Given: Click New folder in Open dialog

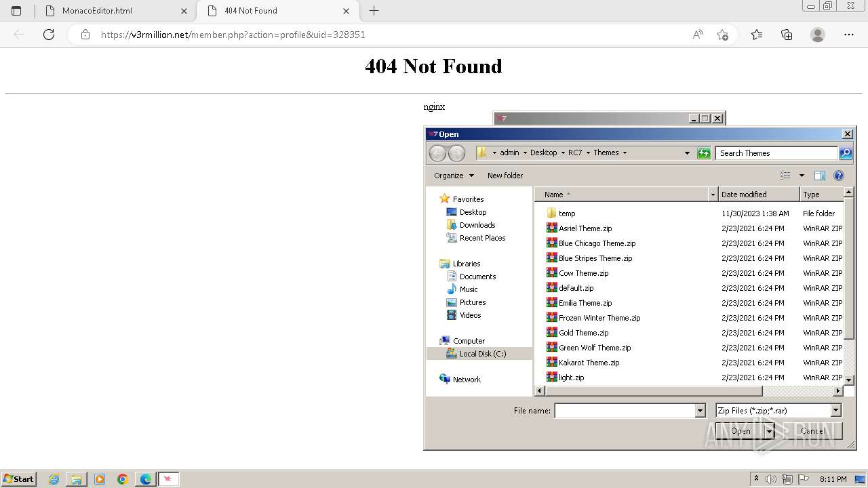Looking at the screenshot, I should 505,176.
